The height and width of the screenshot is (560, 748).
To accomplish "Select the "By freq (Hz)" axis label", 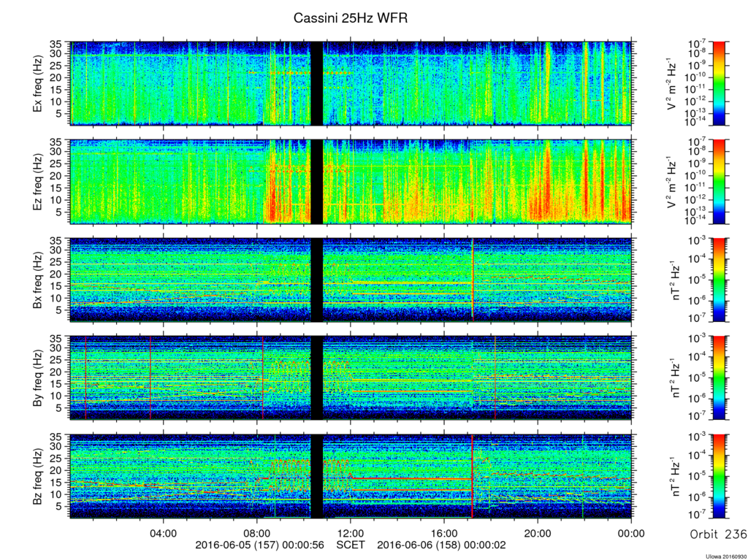I will point(37,378).
